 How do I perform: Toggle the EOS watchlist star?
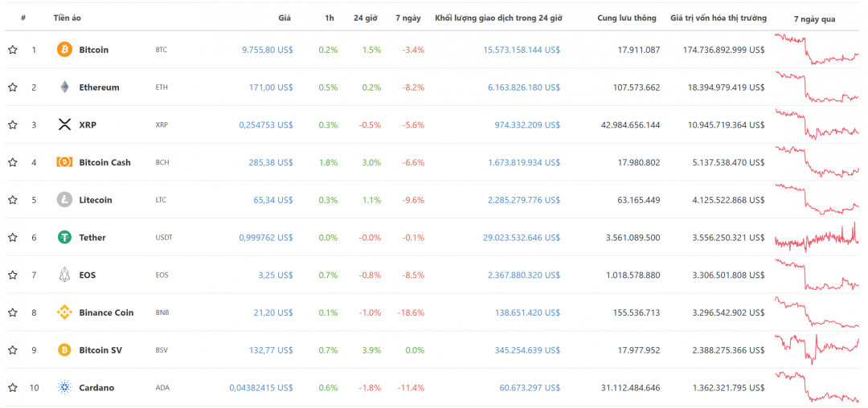pyautogui.click(x=13, y=275)
